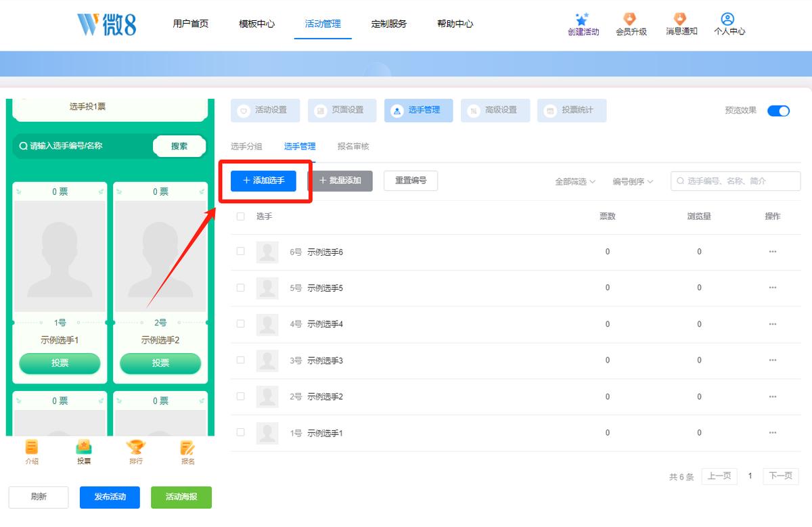
Task: Open 选手分组 sub-tab
Action: [x=246, y=146]
